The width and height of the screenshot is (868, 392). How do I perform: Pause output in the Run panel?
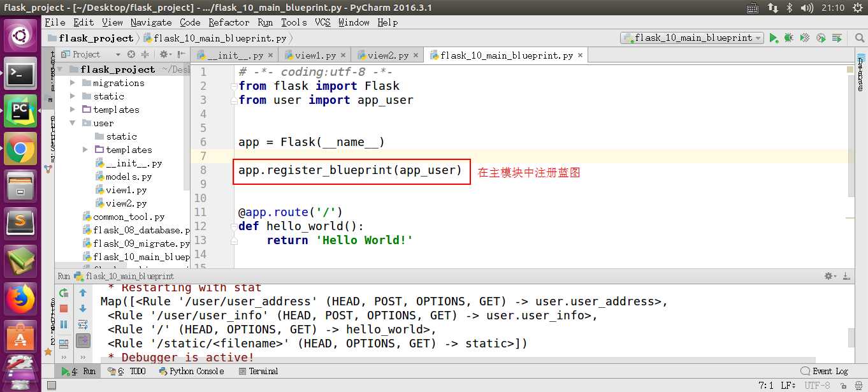(64, 324)
